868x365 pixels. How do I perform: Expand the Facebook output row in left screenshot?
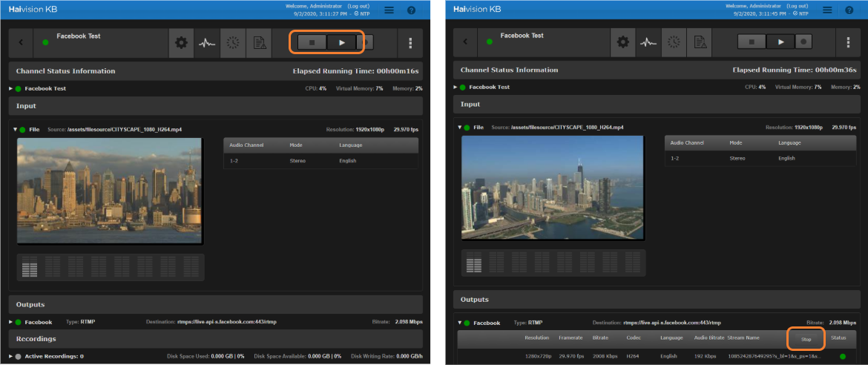pos(11,322)
